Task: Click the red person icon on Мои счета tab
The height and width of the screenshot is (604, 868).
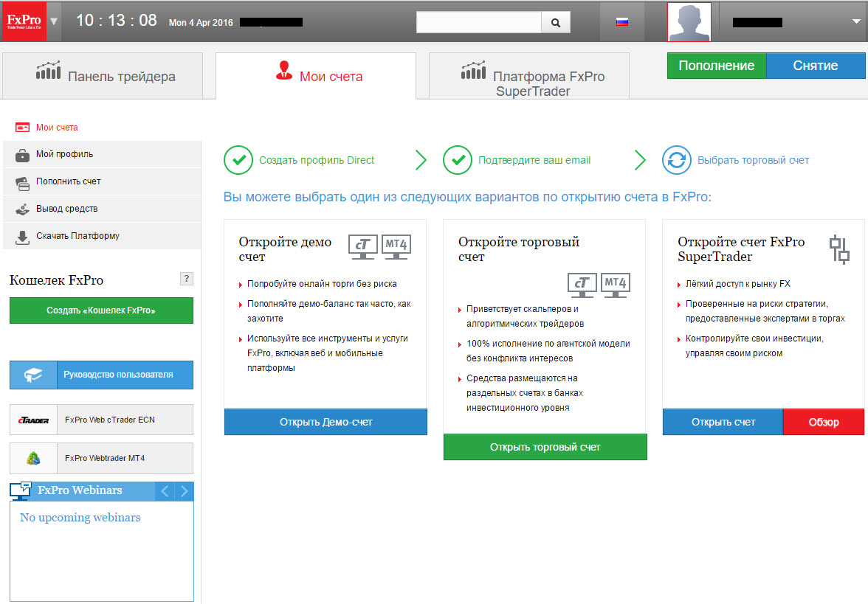Action: click(284, 70)
